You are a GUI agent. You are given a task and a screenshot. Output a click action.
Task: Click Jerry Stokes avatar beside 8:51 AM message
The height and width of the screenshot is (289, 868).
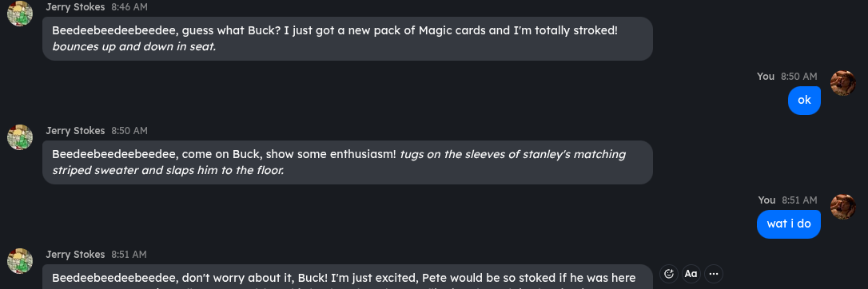(20, 261)
